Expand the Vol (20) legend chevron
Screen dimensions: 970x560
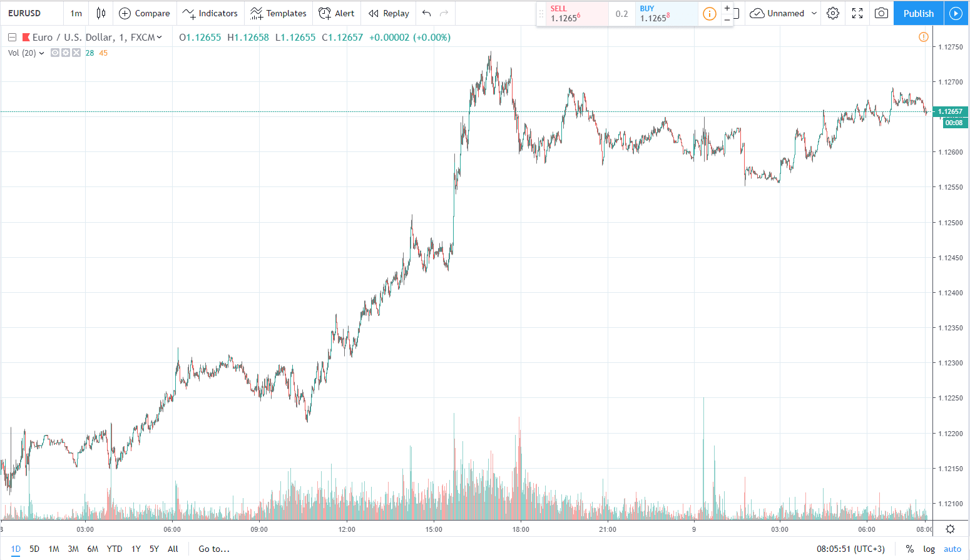pos(42,53)
